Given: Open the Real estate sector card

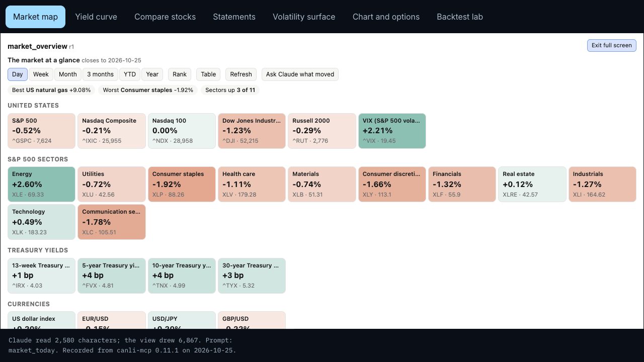Looking at the screenshot, I should [532, 185].
